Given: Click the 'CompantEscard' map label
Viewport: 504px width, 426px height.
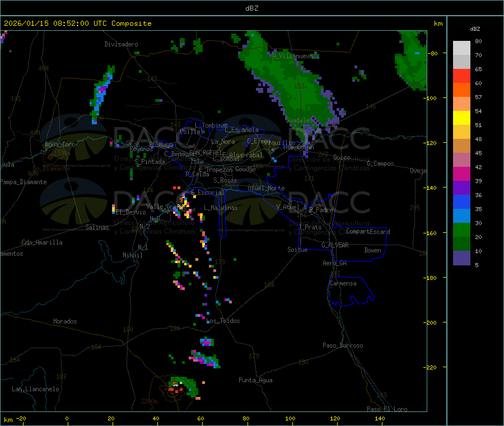Looking at the screenshot, I should tap(368, 232).
